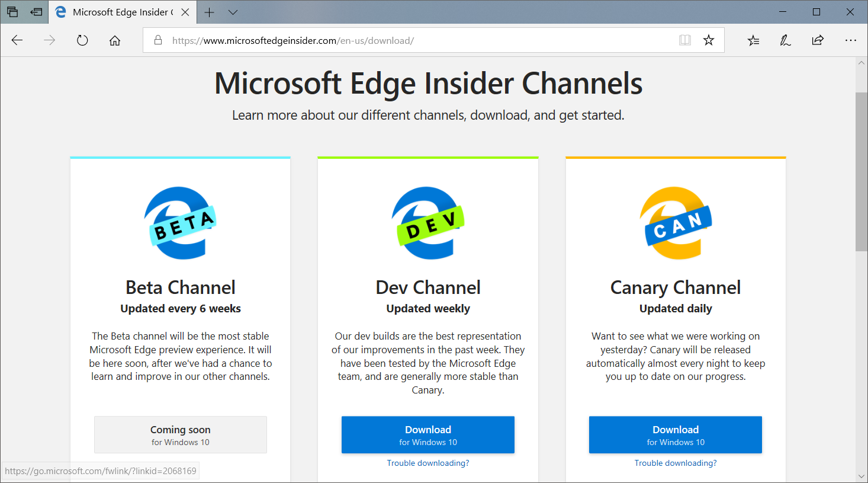Click the vertical scrollbar thumb
The width and height of the screenshot is (868, 483).
pyautogui.click(x=861, y=172)
